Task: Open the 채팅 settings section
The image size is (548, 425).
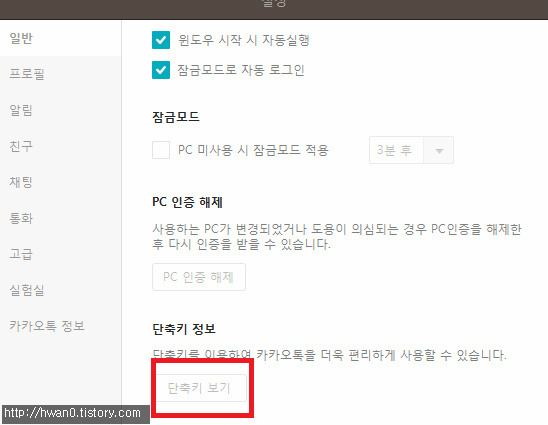Action: (x=21, y=182)
